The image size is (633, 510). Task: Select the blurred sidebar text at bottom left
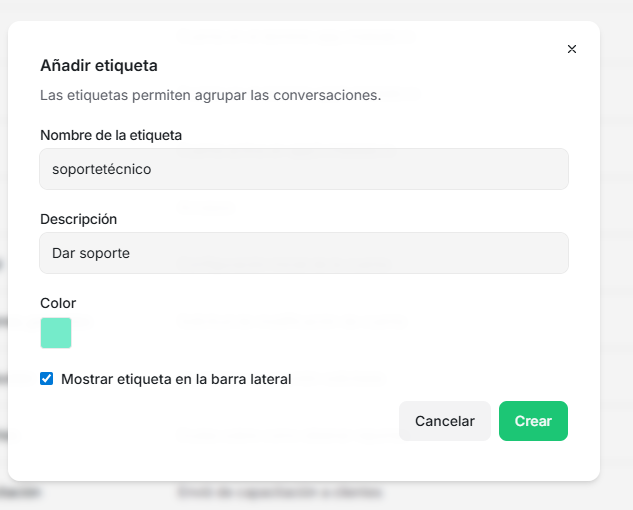[x=20, y=493]
